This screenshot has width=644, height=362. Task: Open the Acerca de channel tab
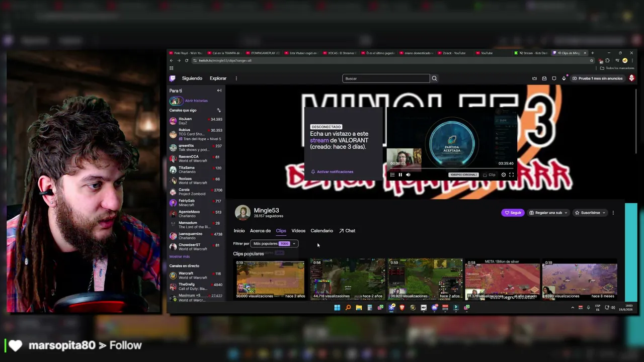coord(260,231)
